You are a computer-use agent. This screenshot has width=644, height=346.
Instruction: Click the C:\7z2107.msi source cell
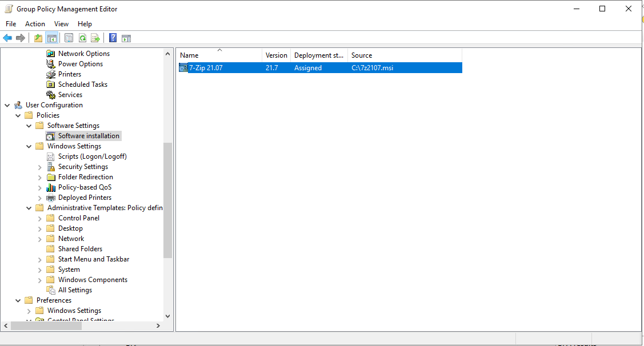pos(372,68)
